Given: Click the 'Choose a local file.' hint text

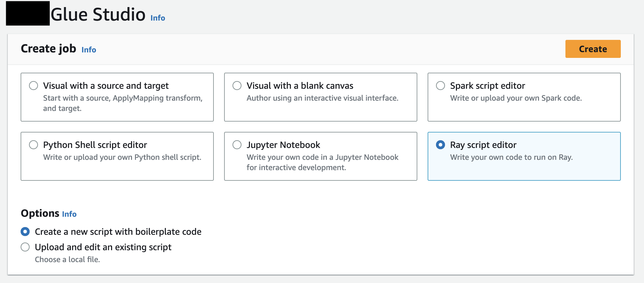Looking at the screenshot, I should [67, 260].
